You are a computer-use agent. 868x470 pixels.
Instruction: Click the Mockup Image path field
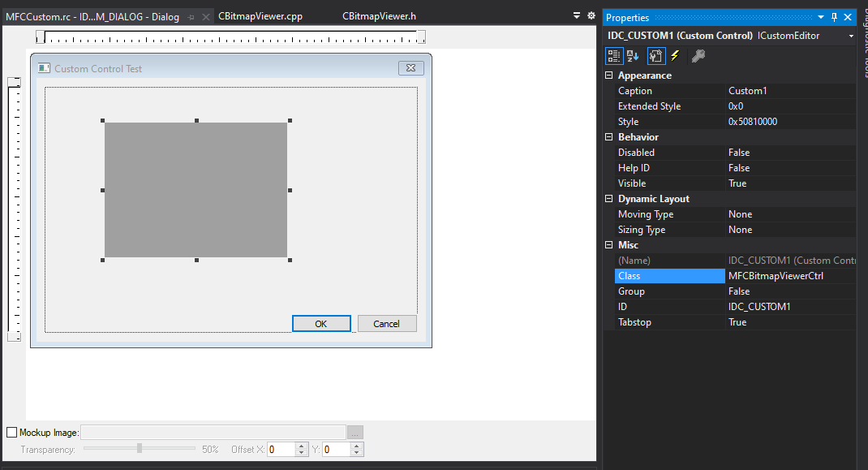213,433
